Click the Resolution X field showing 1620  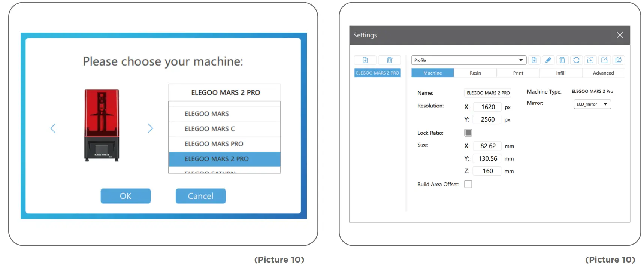[487, 107]
